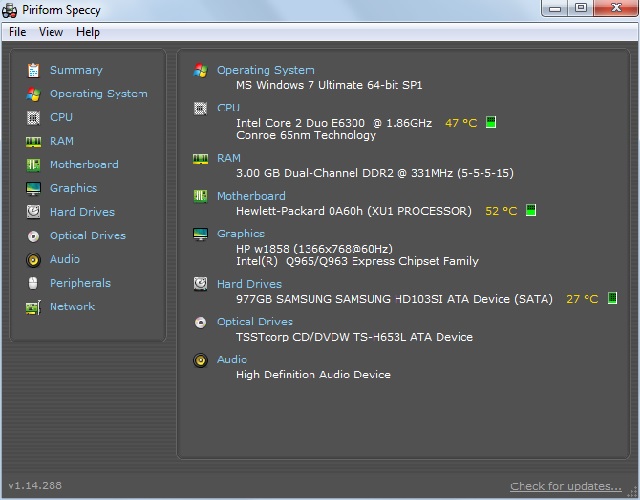Click the Optical Drives disc icon in summary panel
This screenshot has width=640, height=500.
[200, 322]
